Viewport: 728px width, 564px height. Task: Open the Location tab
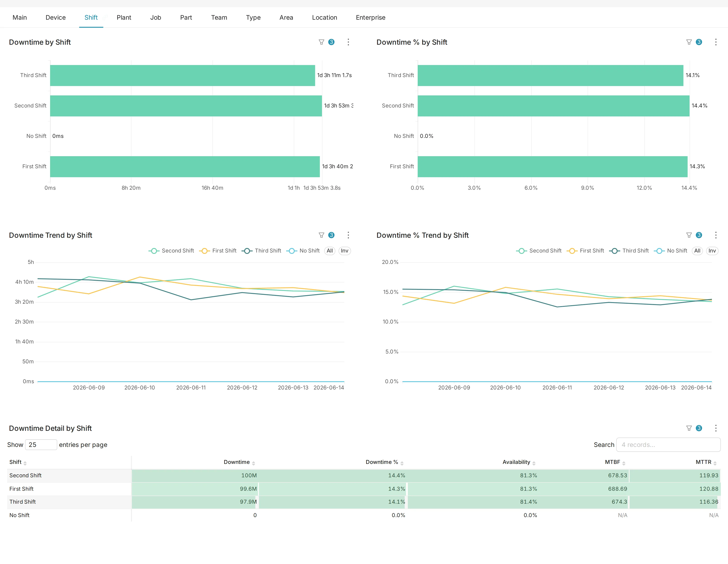pos(325,18)
